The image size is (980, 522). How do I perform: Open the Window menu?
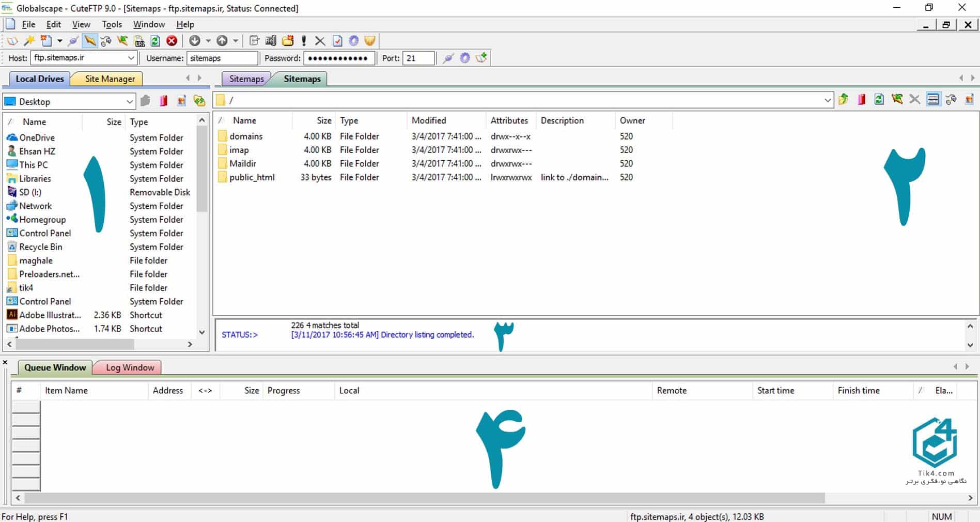tap(149, 24)
